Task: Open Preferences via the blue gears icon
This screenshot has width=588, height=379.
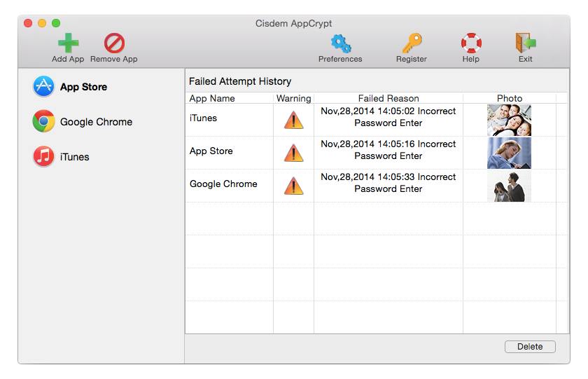Action: 340,43
